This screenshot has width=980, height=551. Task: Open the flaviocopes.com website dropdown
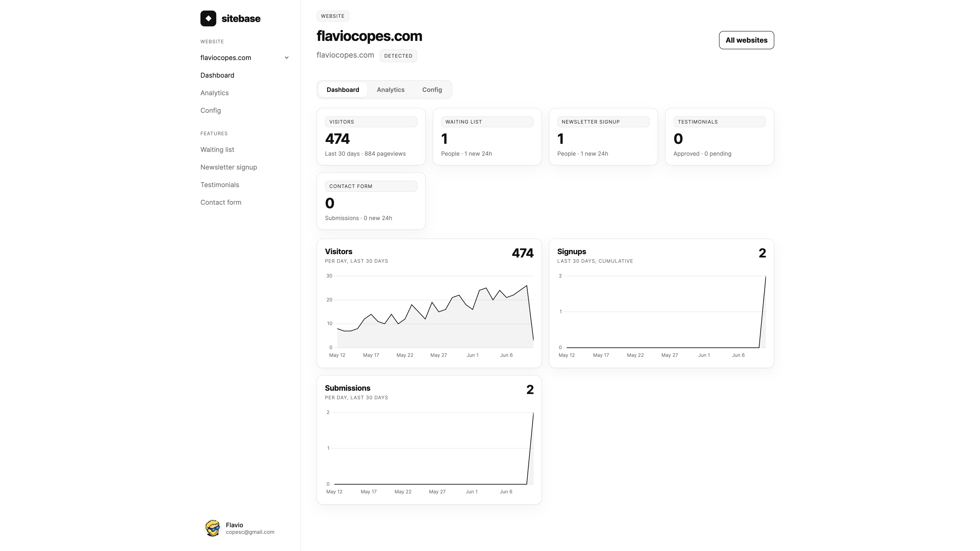[x=245, y=58]
